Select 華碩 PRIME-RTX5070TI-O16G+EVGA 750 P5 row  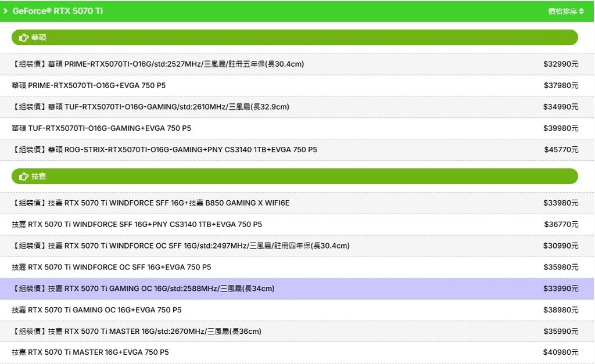(x=297, y=85)
